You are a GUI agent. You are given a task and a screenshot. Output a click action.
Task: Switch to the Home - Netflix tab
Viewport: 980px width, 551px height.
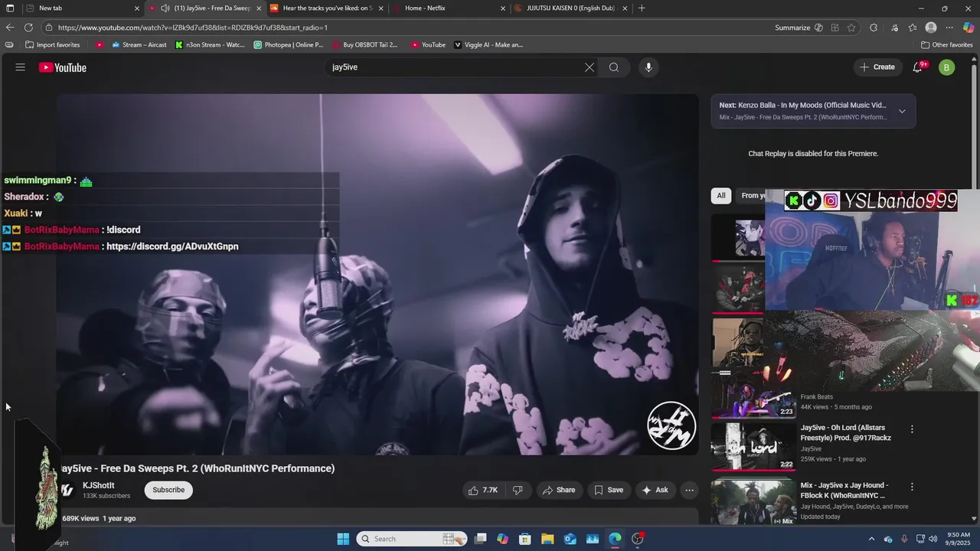[449, 8]
